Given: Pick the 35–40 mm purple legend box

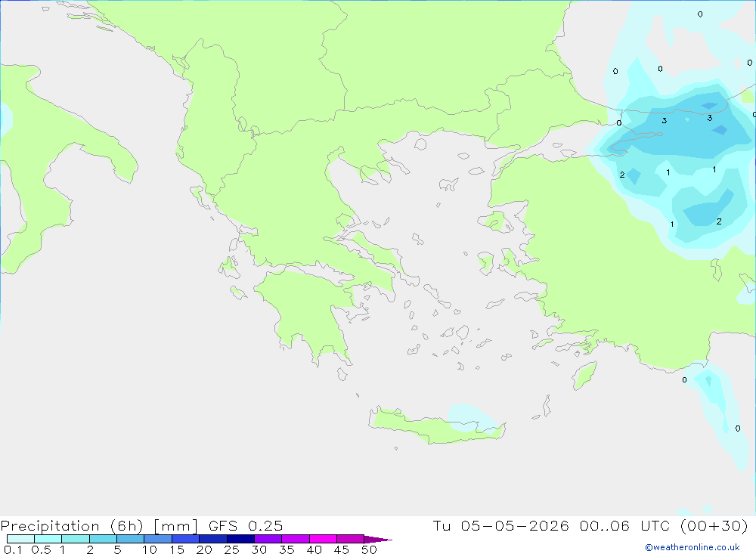Looking at the screenshot, I should 296,539.
